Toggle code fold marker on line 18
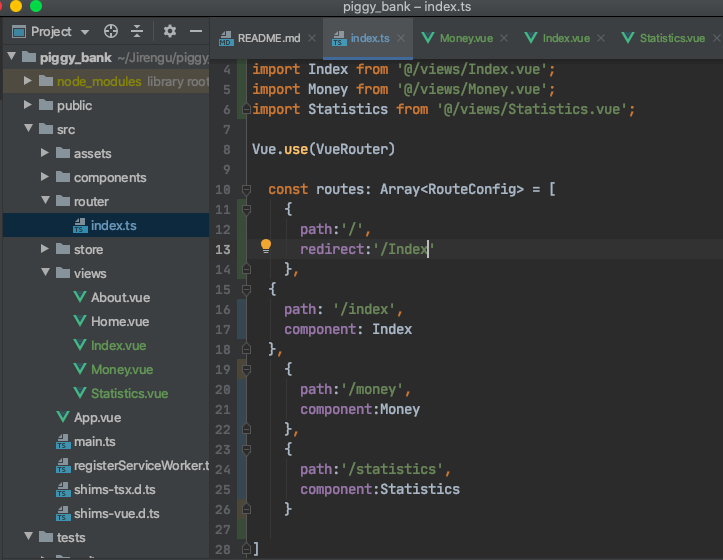 (x=247, y=349)
